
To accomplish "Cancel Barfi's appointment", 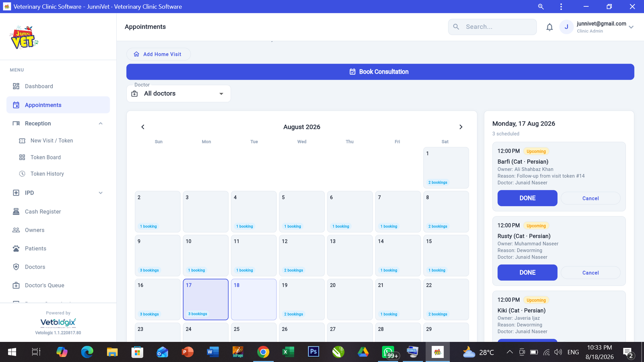I will click(x=590, y=198).
